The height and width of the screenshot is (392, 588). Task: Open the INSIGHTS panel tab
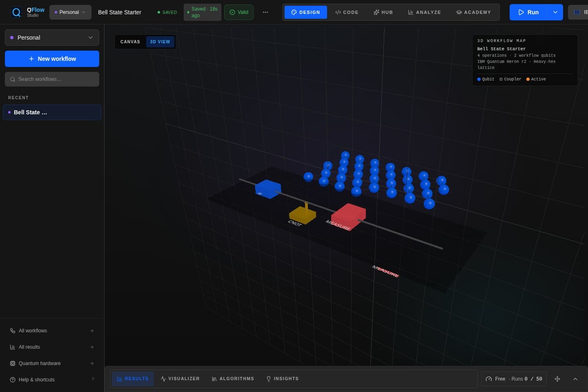(x=282, y=379)
